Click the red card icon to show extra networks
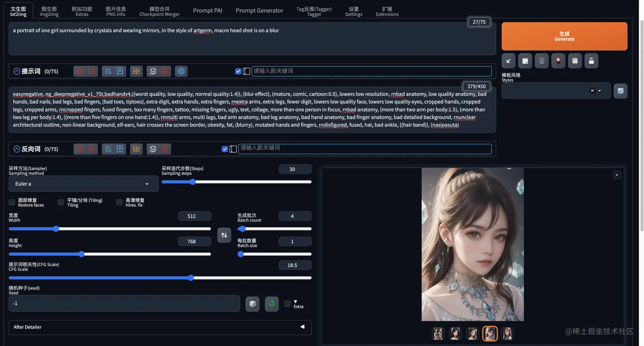The width and height of the screenshot is (644, 346). click(558, 61)
